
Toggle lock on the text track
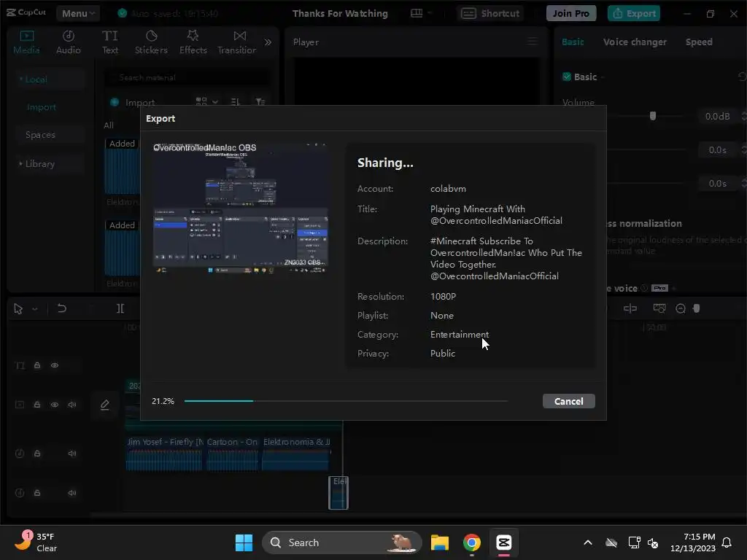tap(36, 365)
